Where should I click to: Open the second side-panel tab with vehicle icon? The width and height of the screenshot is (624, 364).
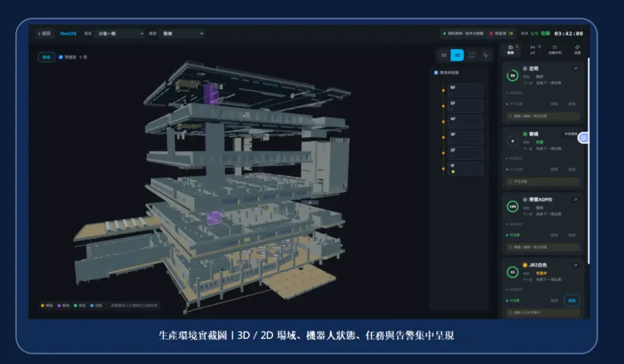pos(532,50)
